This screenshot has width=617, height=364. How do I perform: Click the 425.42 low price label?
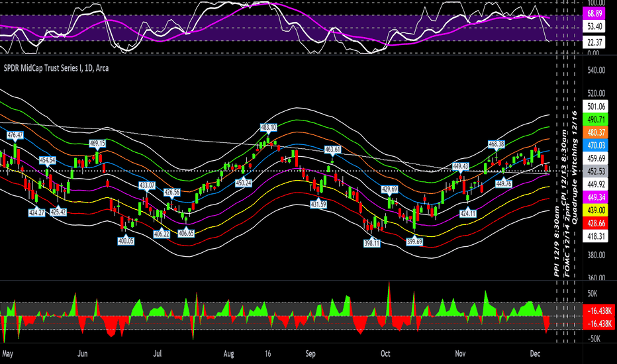coord(58,212)
